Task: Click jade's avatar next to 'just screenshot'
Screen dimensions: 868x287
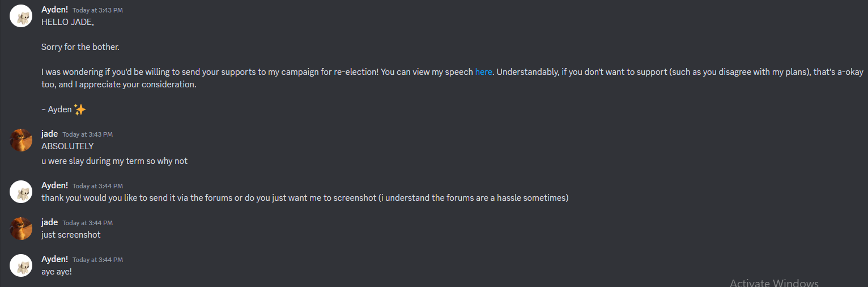Action: click(21, 229)
